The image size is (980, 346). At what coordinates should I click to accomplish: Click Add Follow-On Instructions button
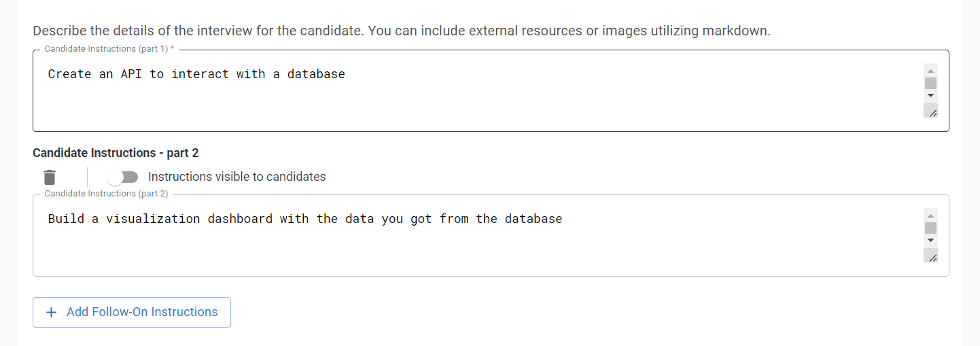pos(132,312)
